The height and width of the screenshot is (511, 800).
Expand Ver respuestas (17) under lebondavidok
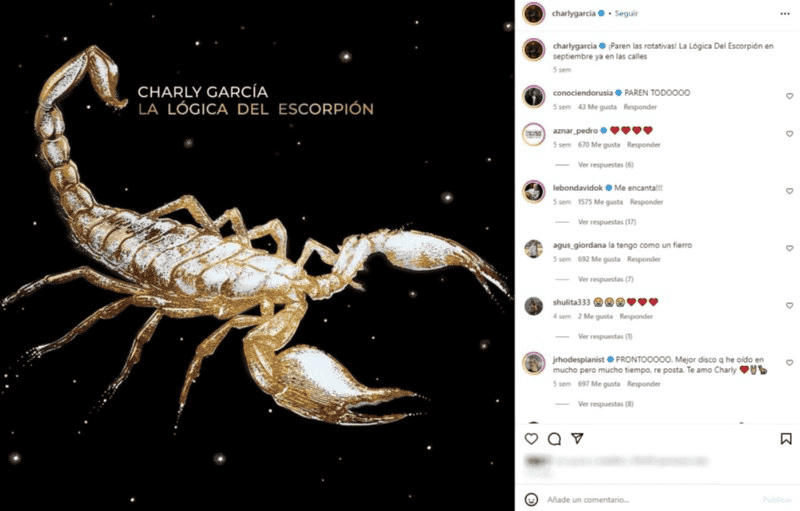click(607, 222)
